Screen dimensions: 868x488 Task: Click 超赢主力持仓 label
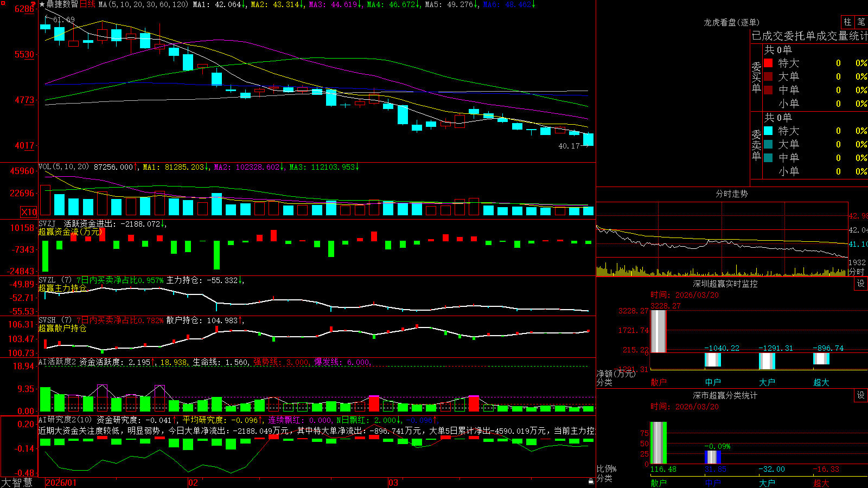point(62,288)
